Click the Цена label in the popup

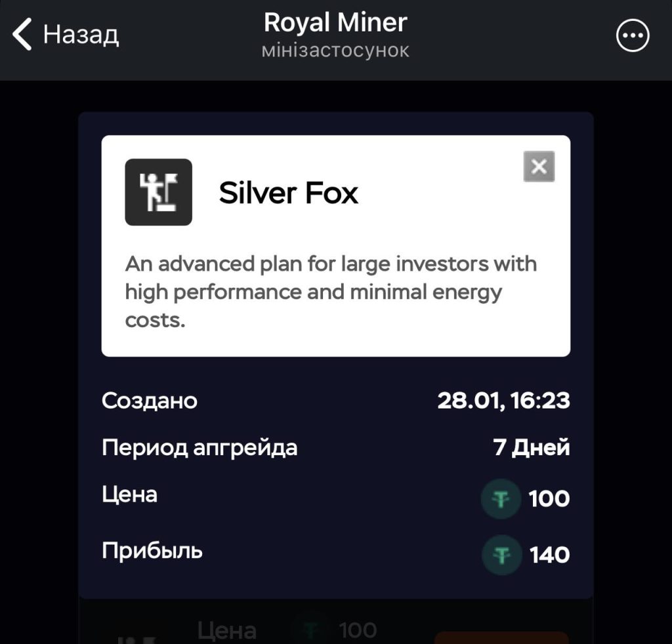click(x=130, y=494)
